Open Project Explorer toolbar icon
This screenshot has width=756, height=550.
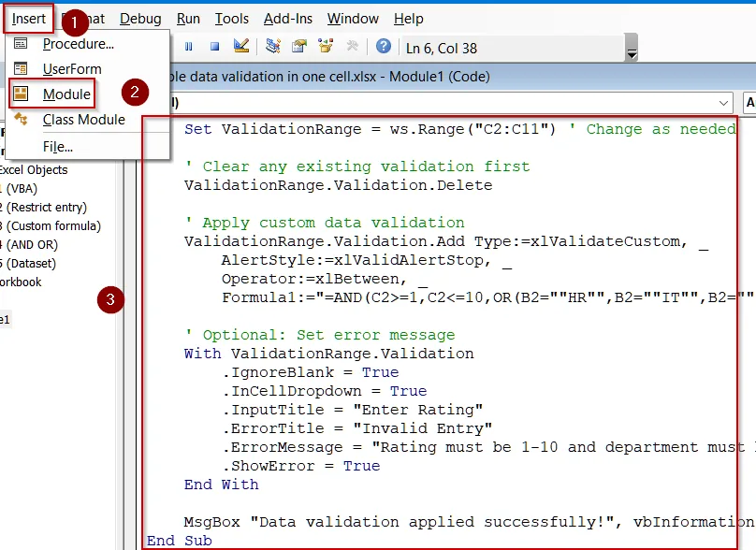(x=273, y=46)
